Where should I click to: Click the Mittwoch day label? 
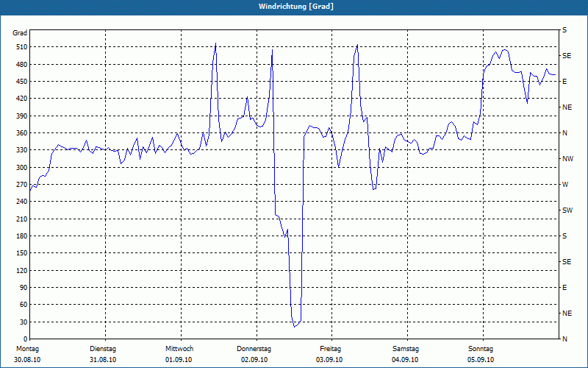179,349
